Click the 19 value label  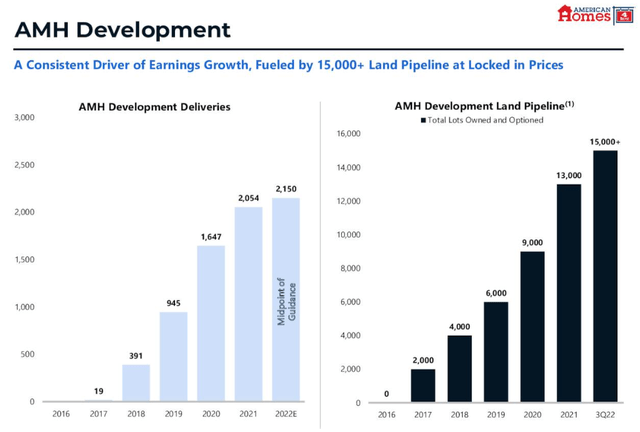pyautogui.click(x=98, y=391)
